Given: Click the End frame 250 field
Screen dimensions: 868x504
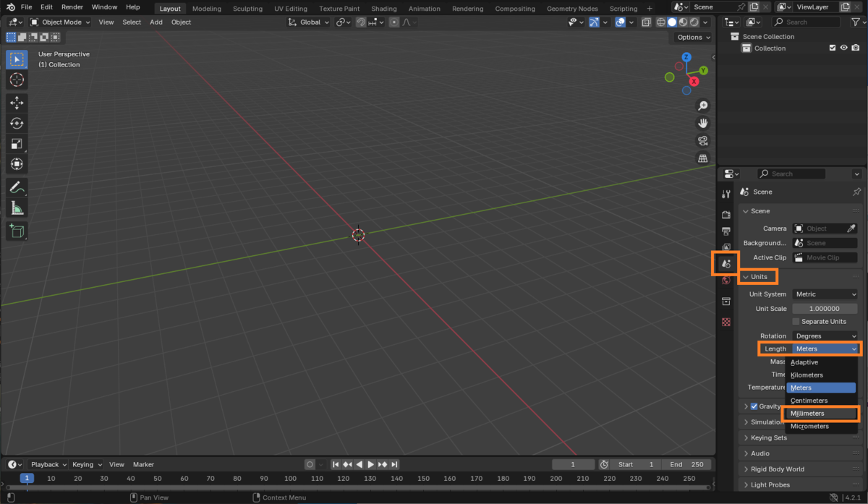Looking at the screenshot, I should (686, 464).
